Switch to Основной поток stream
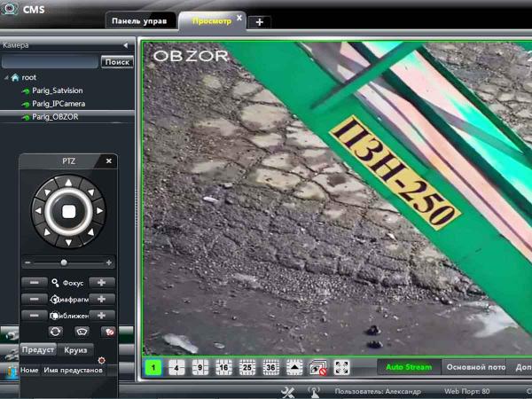 tap(475, 367)
